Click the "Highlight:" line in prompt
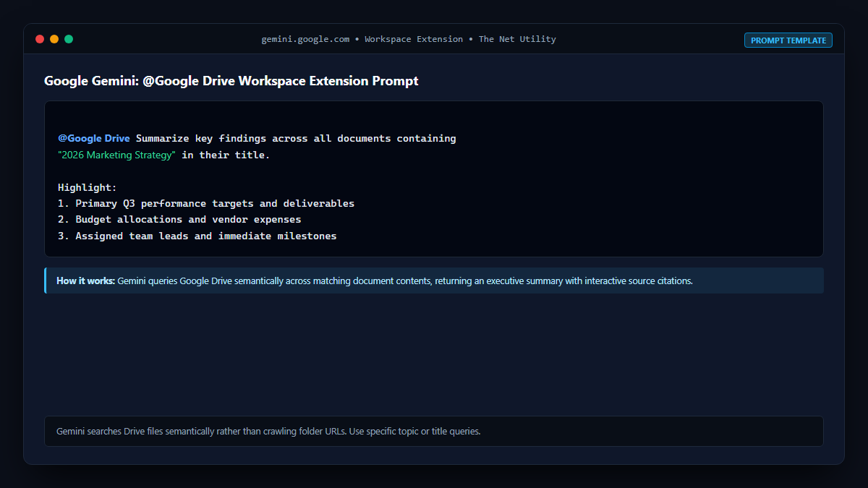Screen dimensions: 868x488 [88, 187]
